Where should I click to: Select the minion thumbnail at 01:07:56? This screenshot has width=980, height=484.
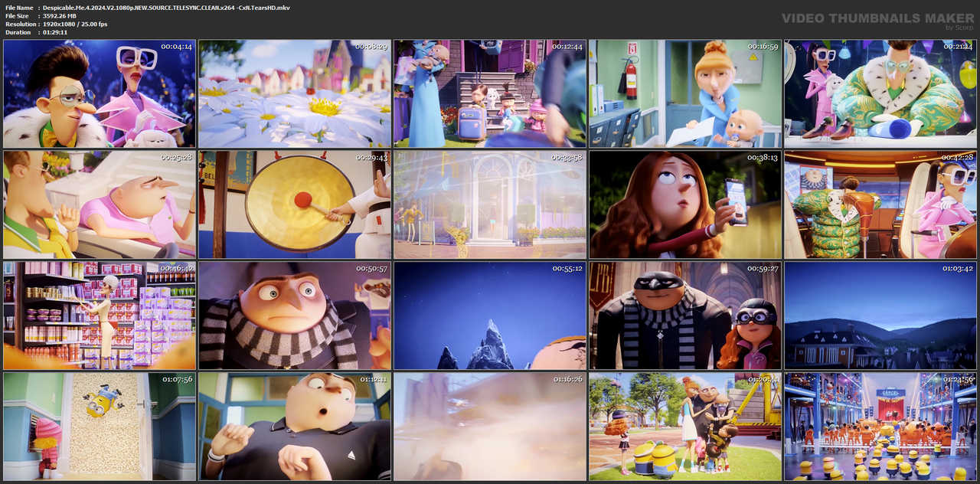click(100, 427)
